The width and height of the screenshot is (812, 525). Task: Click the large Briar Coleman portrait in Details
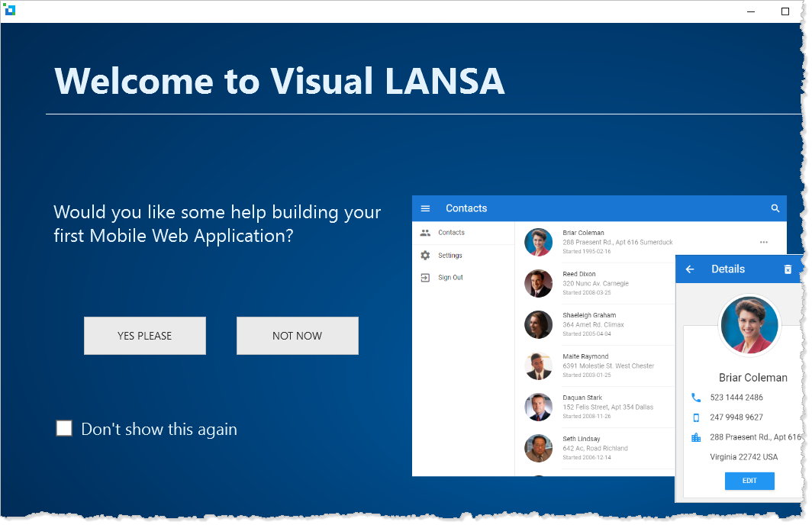click(x=749, y=325)
